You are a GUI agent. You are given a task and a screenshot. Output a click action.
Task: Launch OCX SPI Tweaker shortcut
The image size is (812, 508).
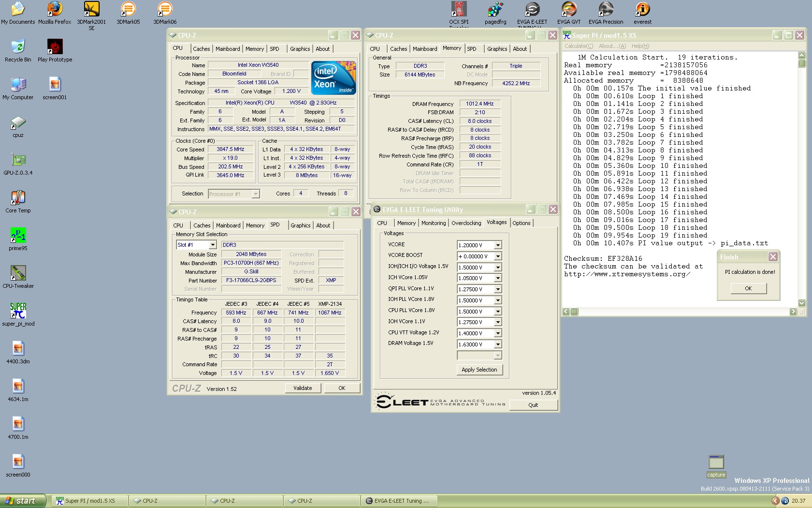[459, 14]
